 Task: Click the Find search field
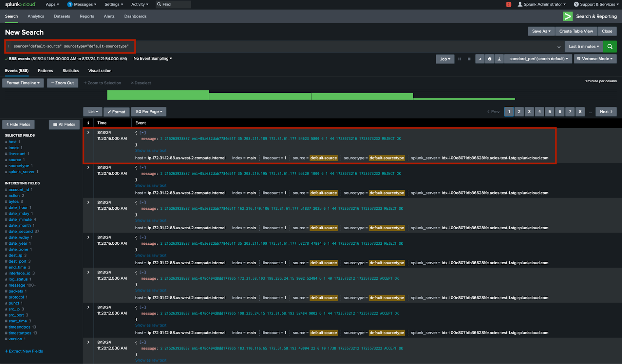pyautogui.click(x=173, y=4)
